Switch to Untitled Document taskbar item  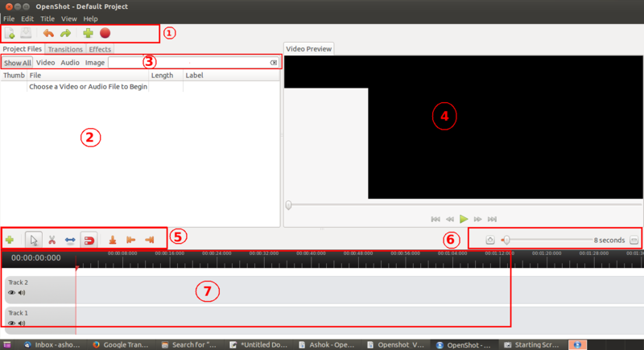pyautogui.click(x=258, y=345)
